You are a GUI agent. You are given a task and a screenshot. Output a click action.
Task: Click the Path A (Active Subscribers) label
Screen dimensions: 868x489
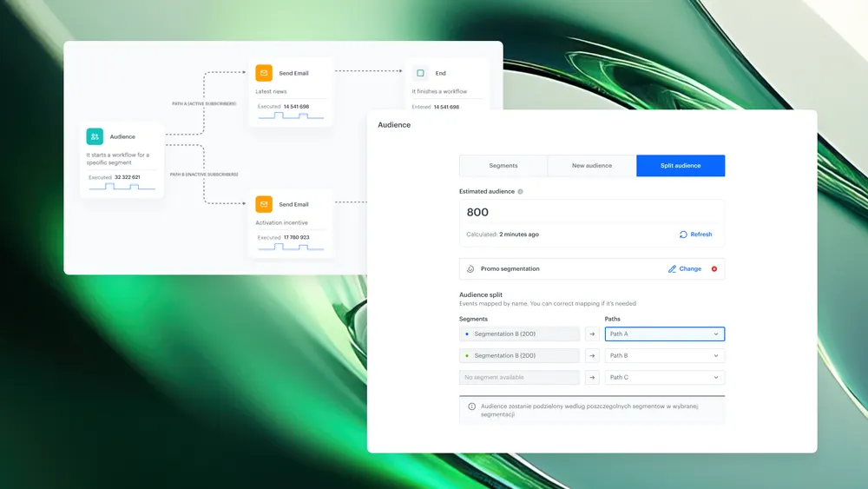coord(204,103)
